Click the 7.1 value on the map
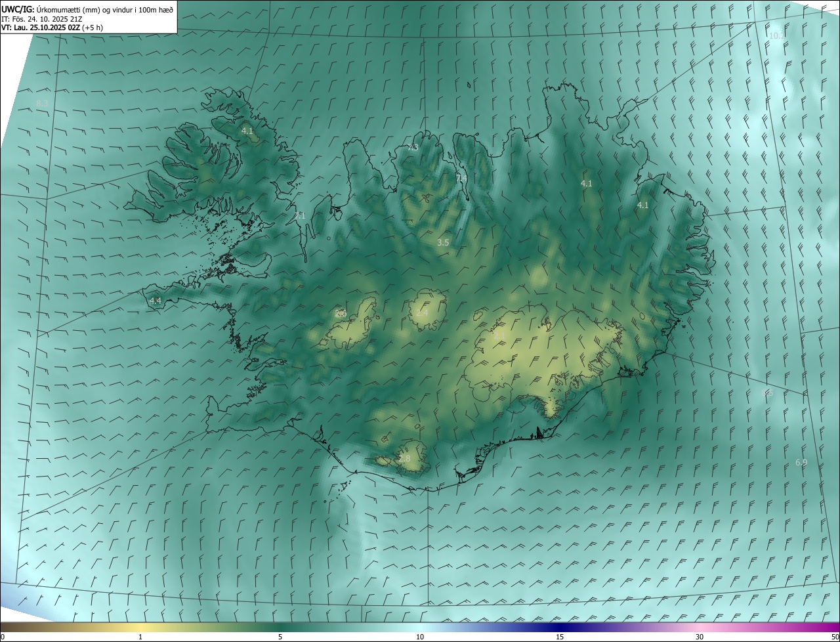This screenshot has width=840, height=642. (299, 215)
